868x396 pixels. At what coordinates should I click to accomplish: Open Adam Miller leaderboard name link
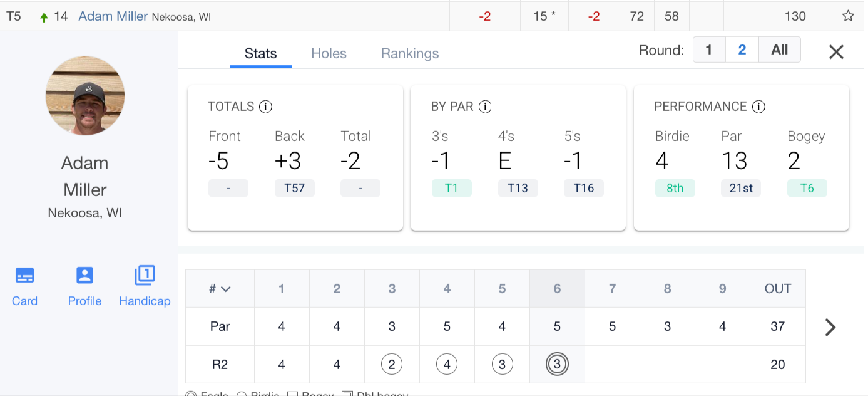pos(113,16)
